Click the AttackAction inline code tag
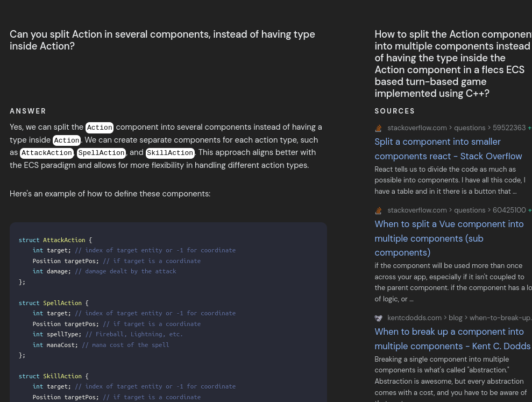 [47, 153]
